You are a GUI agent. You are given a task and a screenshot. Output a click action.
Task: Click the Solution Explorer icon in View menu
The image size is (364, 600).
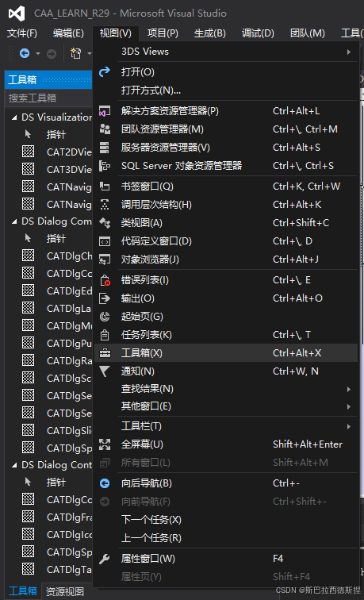point(105,111)
